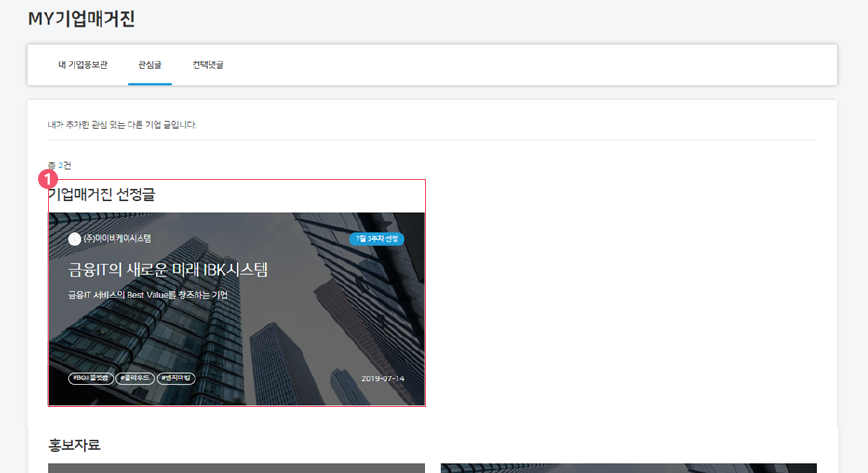Open the second 홍보자료 thumbnail card
This screenshot has width=868, height=473.
[x=629, y=468]
